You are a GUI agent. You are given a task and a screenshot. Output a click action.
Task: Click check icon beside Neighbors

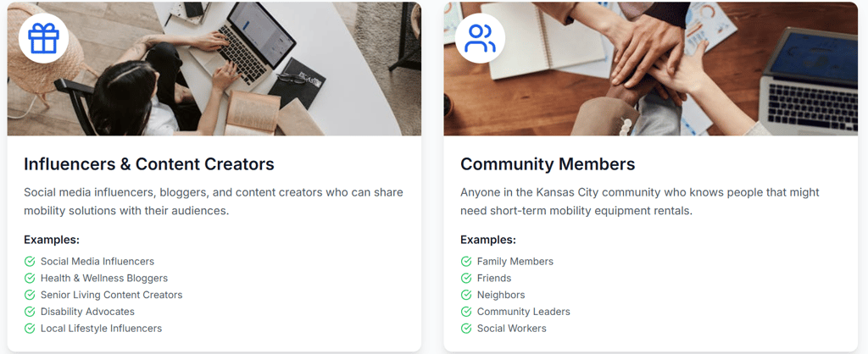point(466,295)
